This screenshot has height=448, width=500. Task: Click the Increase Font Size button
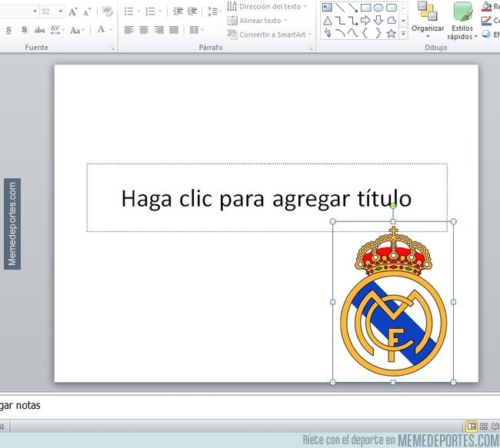tap(73, 12)
